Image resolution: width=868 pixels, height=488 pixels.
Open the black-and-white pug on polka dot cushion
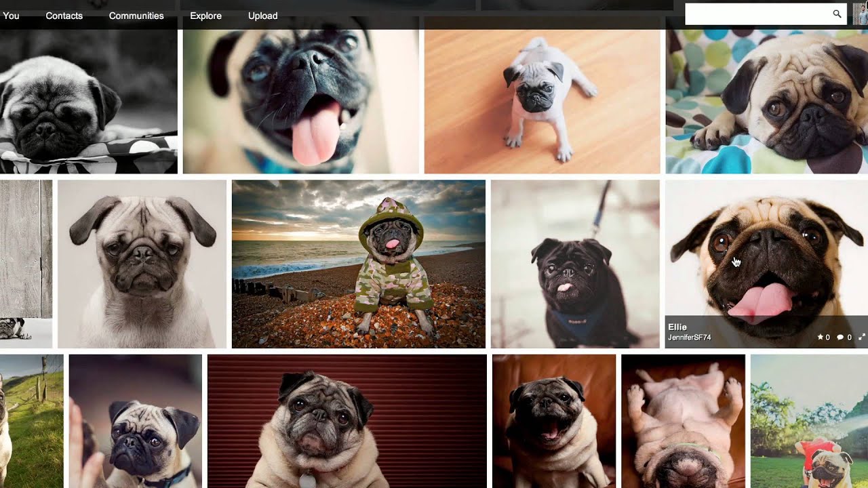pos(89,95)
